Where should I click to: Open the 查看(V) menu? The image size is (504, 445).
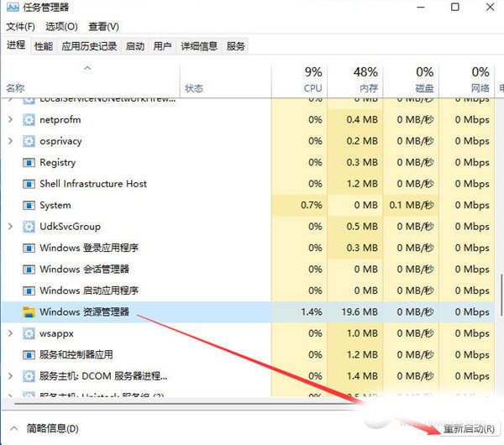coord(103,26)
